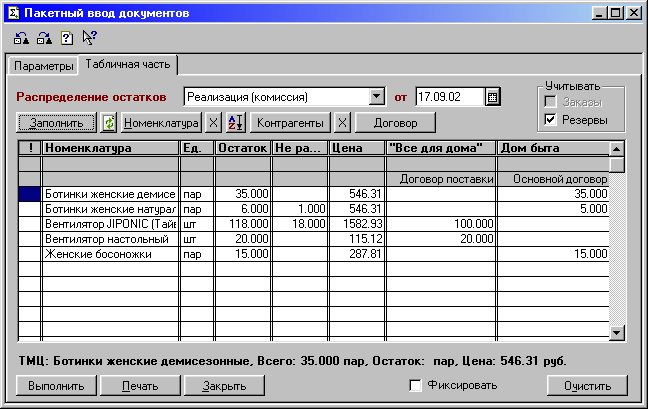
Task: Click the A-Z sort icon
Action: click(x=235, y=123)
